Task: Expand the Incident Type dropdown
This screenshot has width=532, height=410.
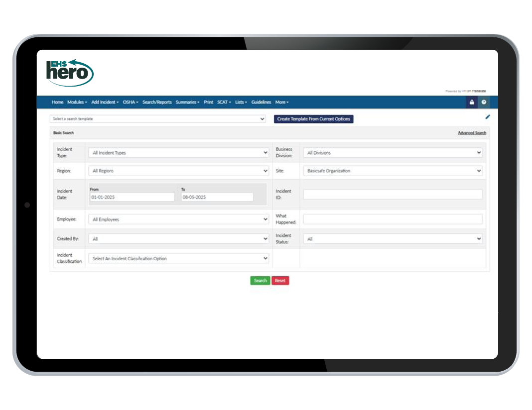Action: 179,153
